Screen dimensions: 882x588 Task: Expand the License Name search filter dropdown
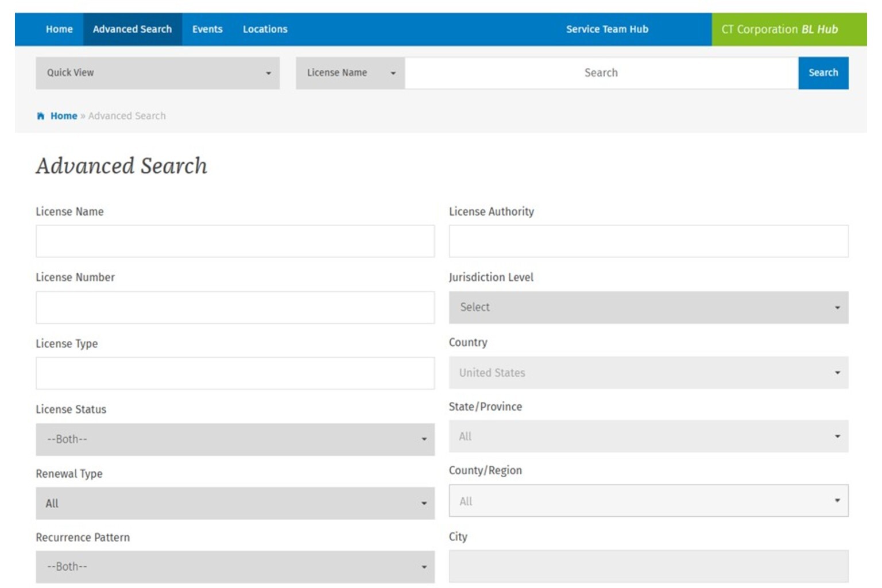coord(350,73)
